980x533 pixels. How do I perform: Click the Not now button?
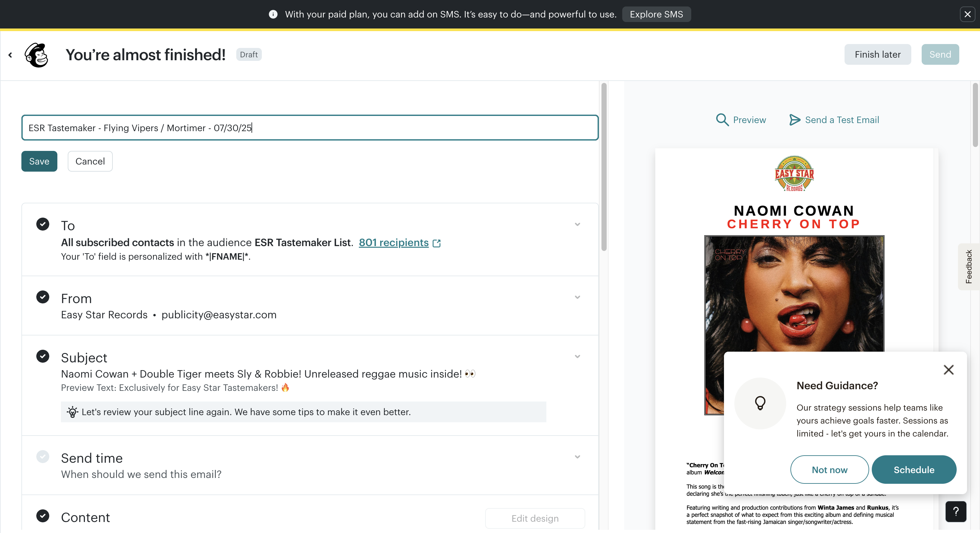pos(829,470)
